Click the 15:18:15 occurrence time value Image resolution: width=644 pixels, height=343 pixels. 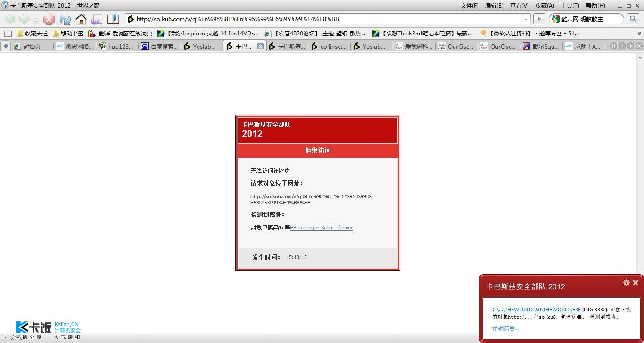click(297, 257)
